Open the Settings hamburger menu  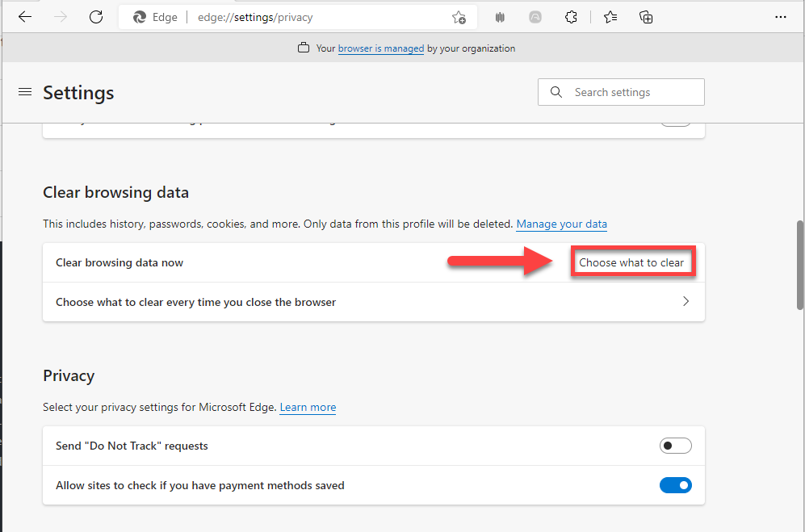click(24, 92)
